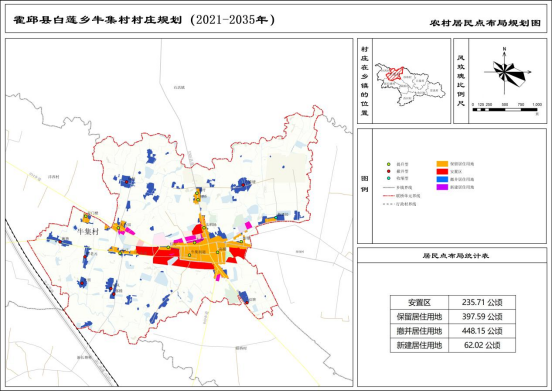
Task: Click the purple legend color swatch
Action: pos(442,187)
